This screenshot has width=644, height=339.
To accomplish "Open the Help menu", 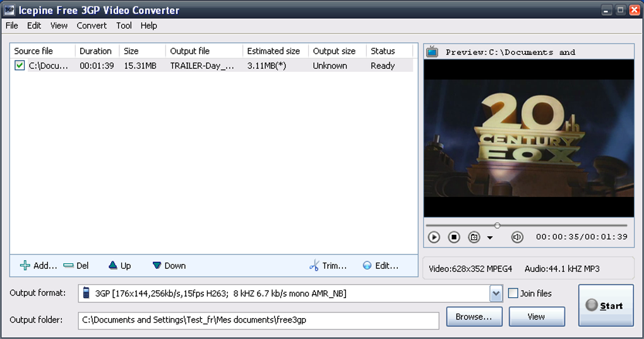I will click(148, 25).
